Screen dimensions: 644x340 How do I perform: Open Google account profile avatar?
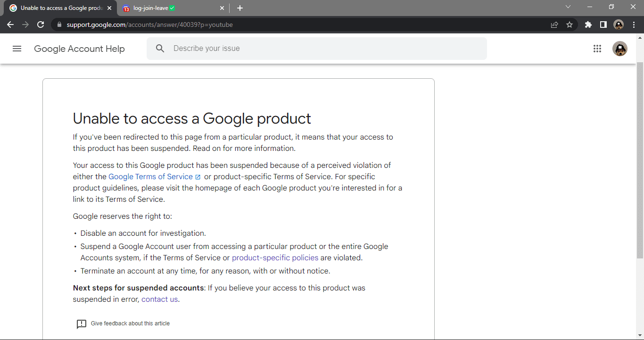(x=619, y=49)
